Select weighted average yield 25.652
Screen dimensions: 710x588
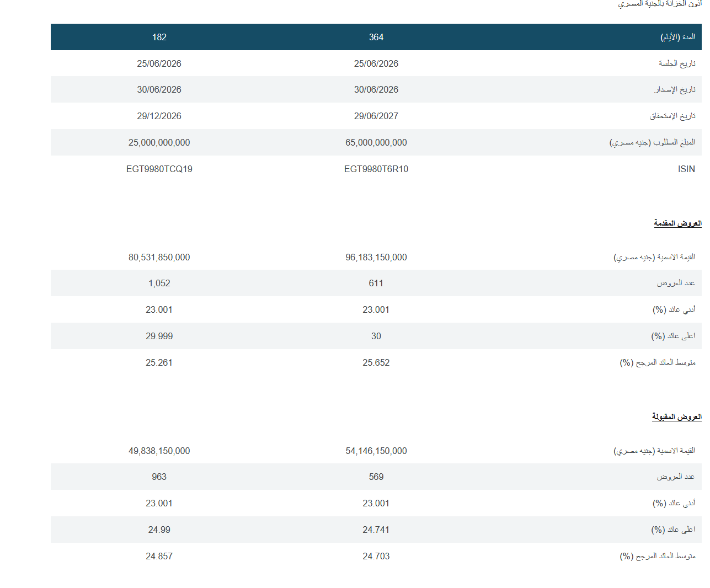[x=376, y=362]
